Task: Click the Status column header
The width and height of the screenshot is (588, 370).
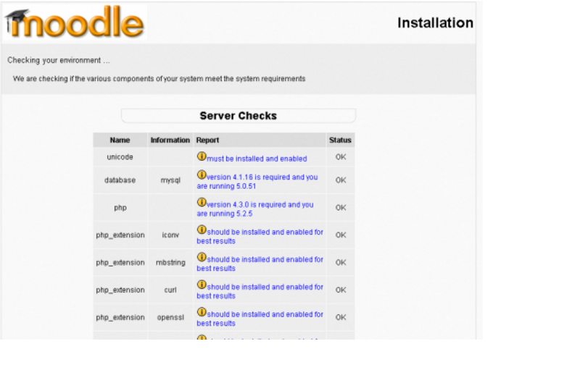Action: [x=340, y=140]
